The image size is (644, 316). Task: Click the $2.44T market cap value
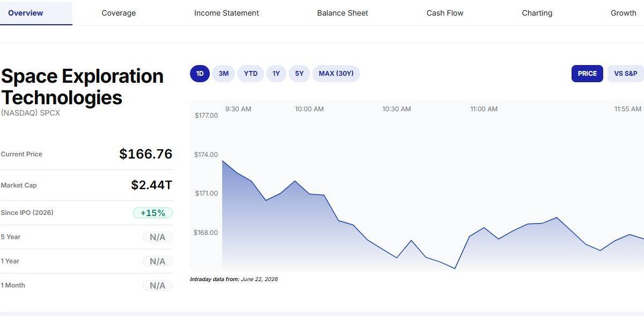point(152,185)
